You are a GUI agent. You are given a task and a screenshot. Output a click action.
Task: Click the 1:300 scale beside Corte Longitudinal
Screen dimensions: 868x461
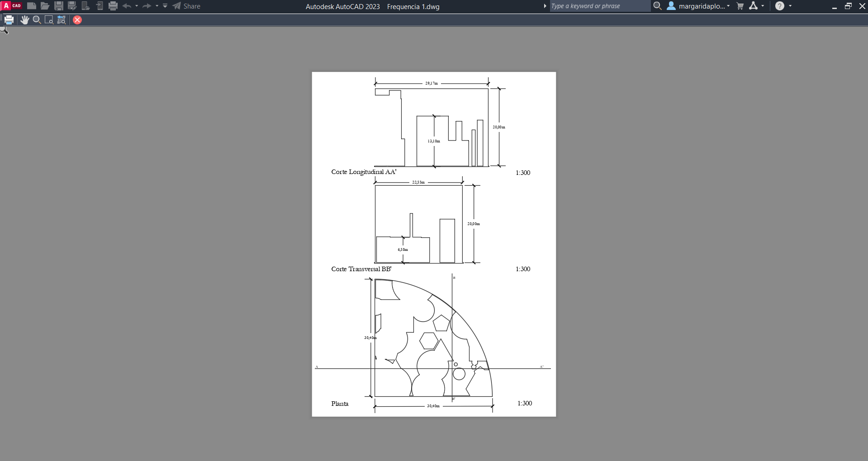523,173
